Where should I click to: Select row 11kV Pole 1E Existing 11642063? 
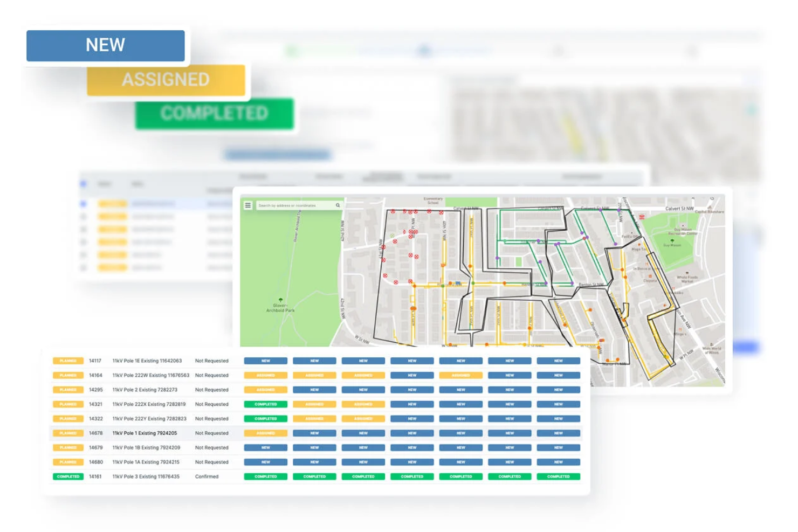(x=147, y=361)
